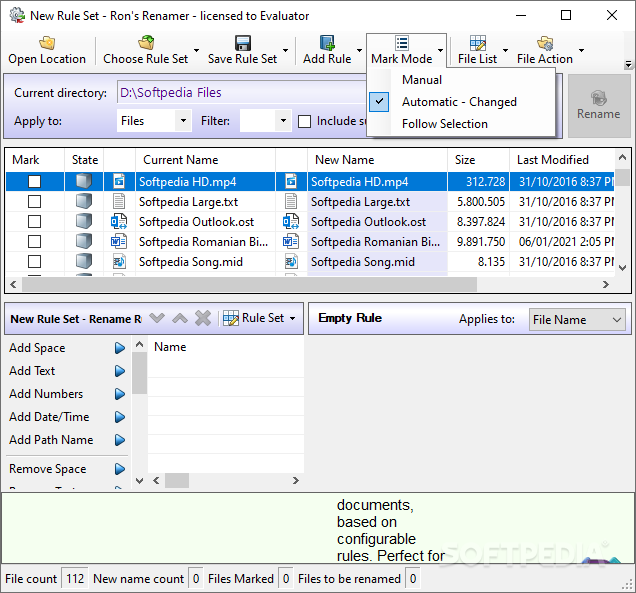Expand the File List dropdown arrow

pos(505,50)
